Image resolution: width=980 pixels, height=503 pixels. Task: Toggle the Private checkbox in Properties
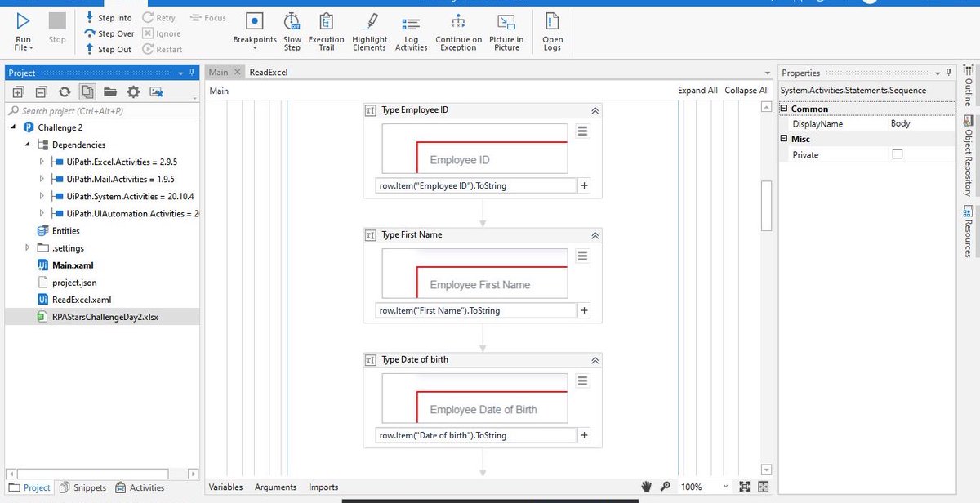(x=898, y=154)
